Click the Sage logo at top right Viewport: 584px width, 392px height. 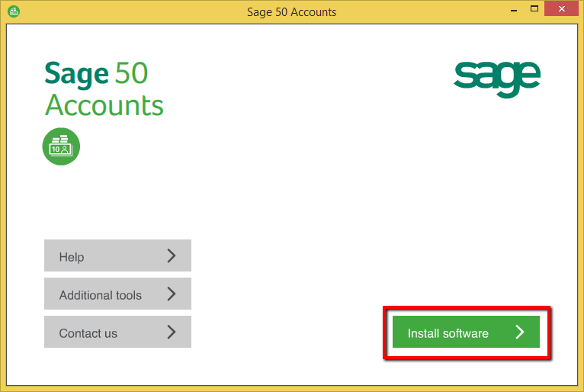point(497,79)
